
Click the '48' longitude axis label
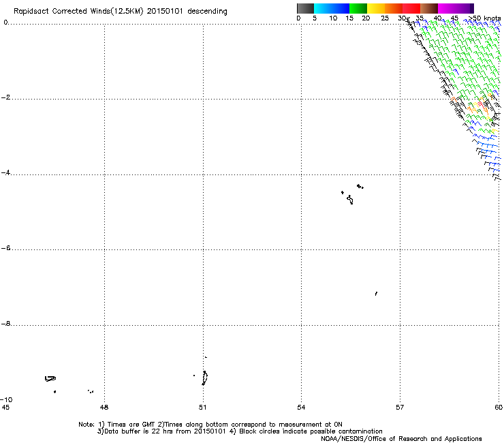pyautogui.click(x=104, y=408)
